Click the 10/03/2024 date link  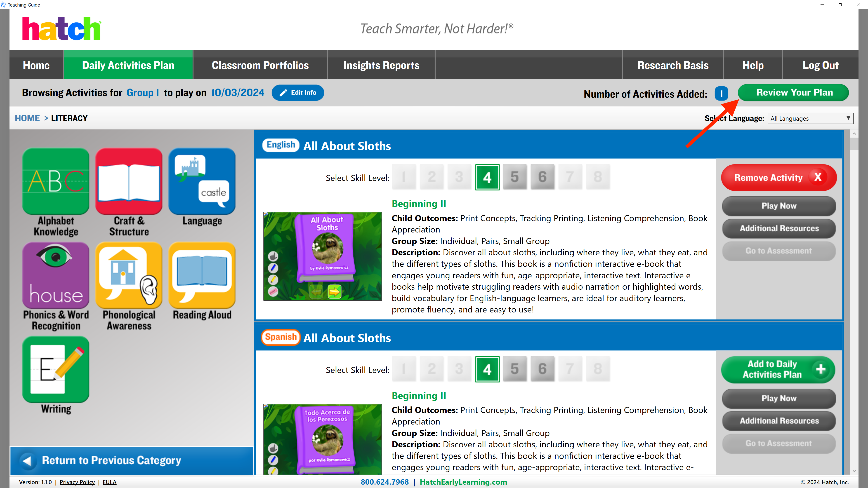tap(238, 93)
